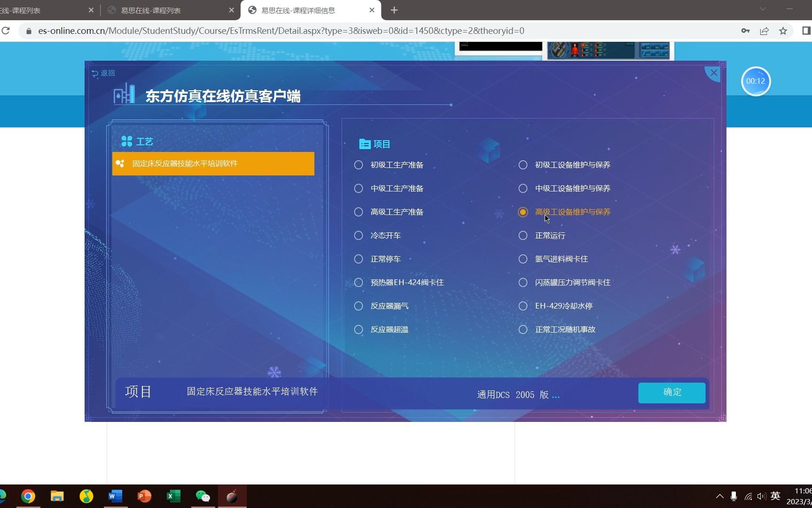812x508 pixels.
Task: Open network status tray icon
Action: [748, 496]
